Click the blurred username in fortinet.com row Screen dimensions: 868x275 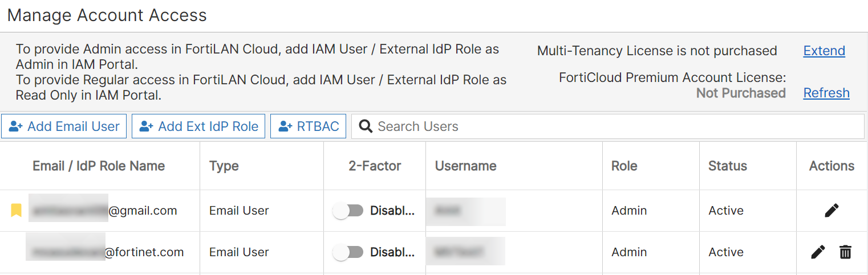point(466,251)
